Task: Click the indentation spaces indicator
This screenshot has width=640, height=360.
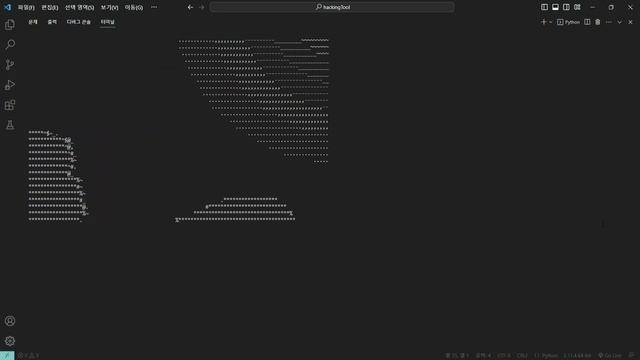Action: [x=483, y=356]
